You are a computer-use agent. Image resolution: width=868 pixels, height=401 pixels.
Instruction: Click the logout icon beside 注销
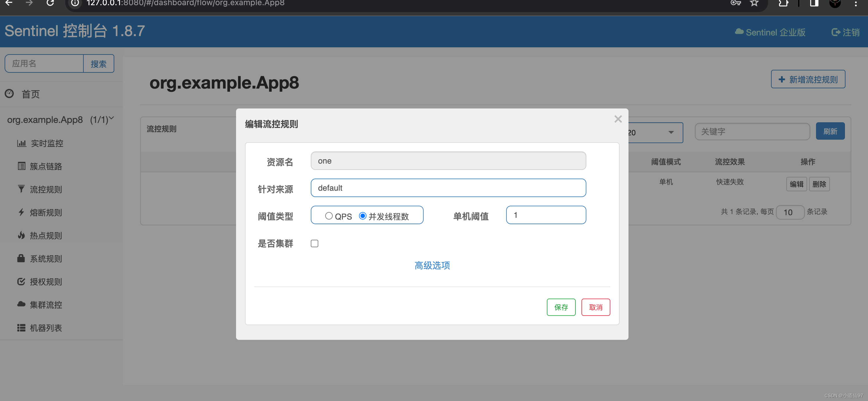[836, 32]
